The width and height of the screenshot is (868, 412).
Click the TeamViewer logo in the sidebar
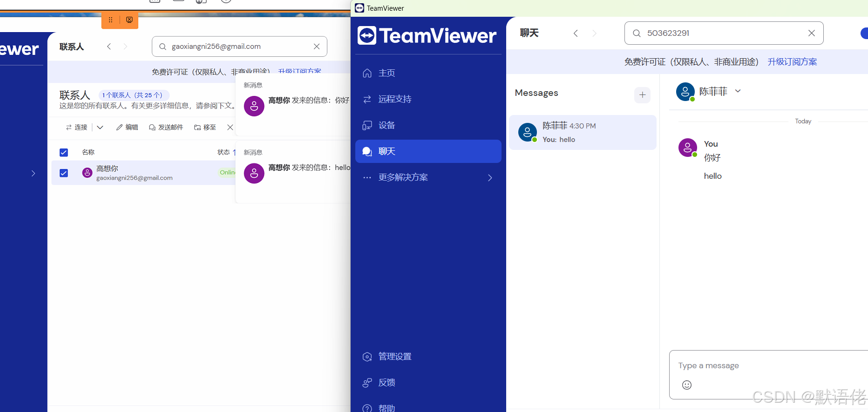(427, 35)
